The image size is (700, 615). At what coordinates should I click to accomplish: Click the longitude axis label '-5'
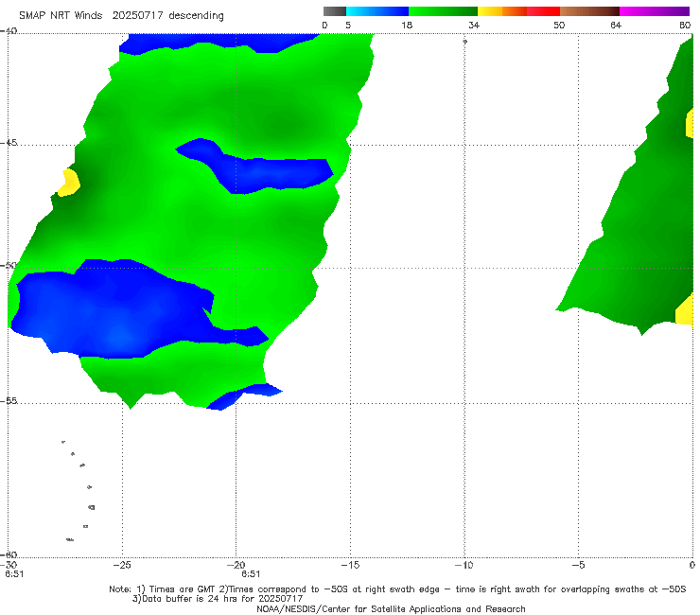[578, 565]
